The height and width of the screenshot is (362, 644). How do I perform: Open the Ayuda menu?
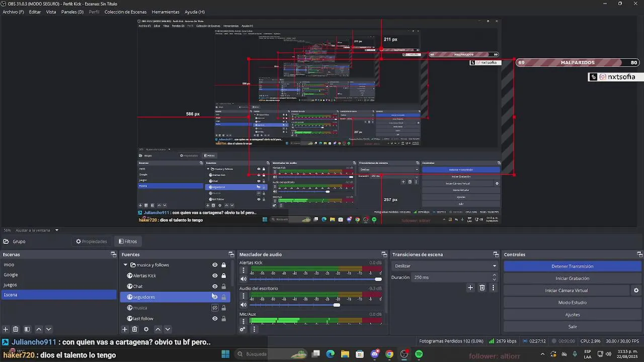[195, 12]
